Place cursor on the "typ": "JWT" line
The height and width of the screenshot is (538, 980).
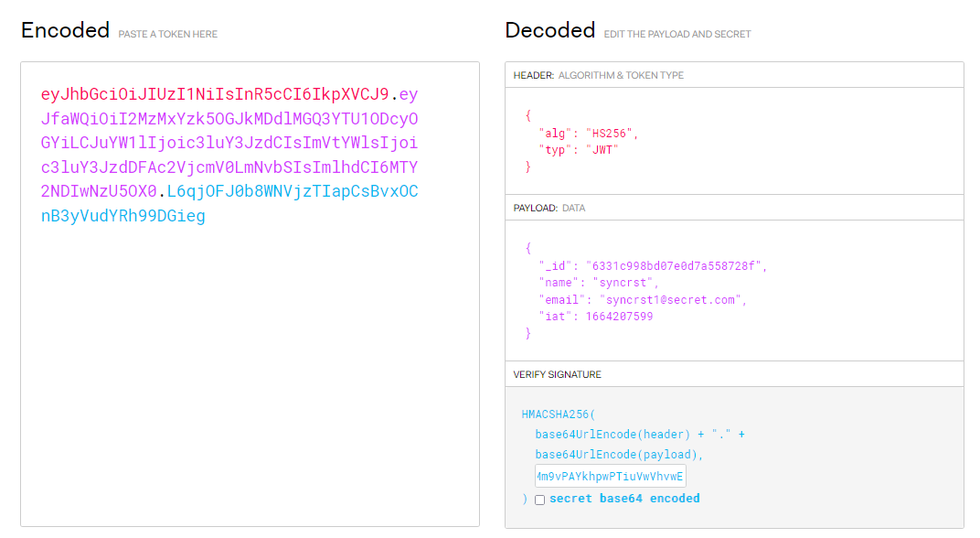click(579, 149)
